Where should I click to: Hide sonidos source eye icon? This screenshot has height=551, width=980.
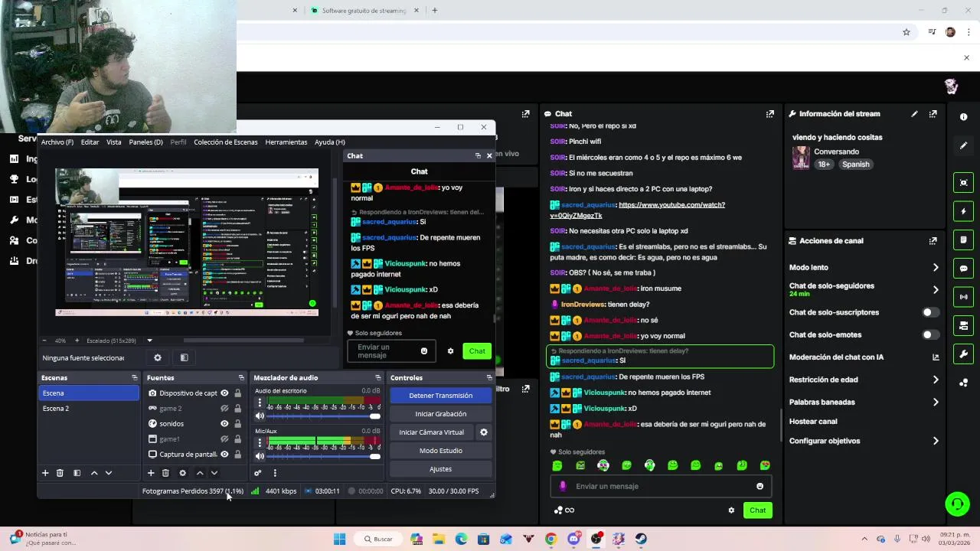224,424
